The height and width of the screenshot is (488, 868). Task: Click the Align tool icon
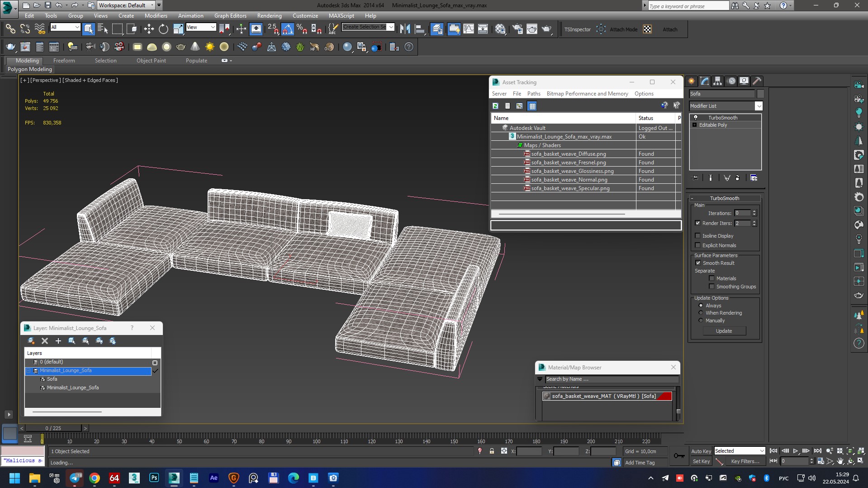(x=419, y=29)
